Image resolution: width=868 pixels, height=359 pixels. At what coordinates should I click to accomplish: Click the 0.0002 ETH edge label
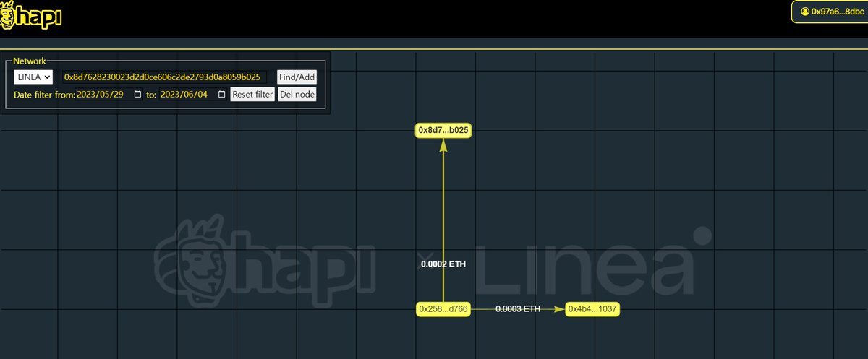[443, 264]
